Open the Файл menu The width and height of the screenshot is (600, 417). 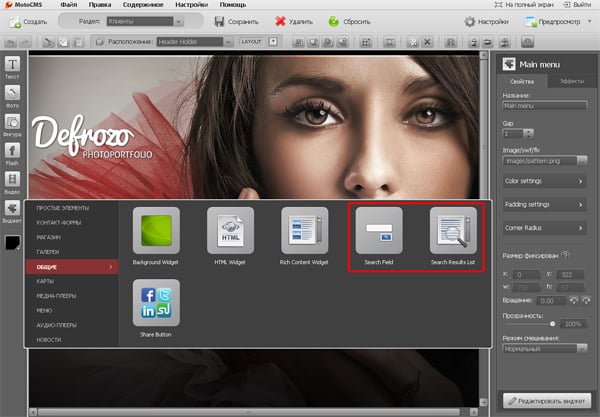pos(69,4)
